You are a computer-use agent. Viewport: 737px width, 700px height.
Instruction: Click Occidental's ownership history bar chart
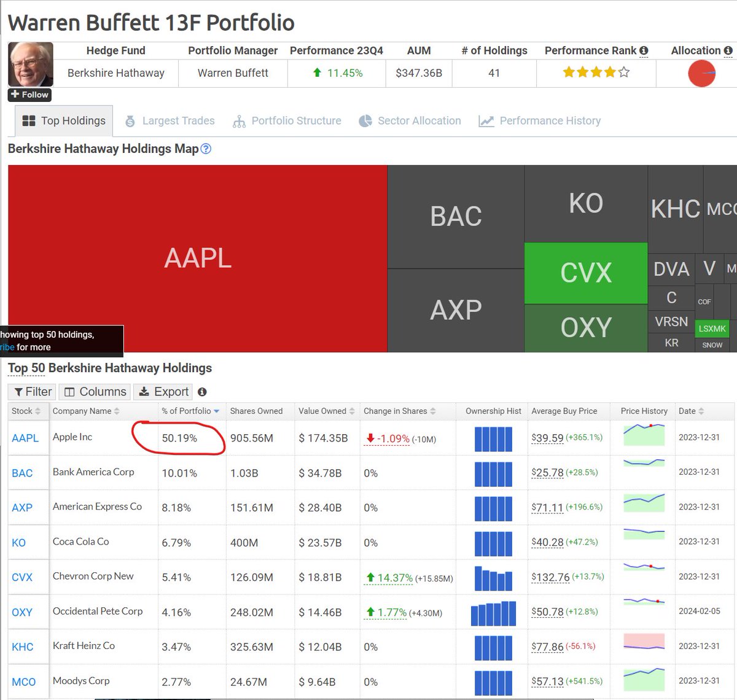[x=493, y=613]
